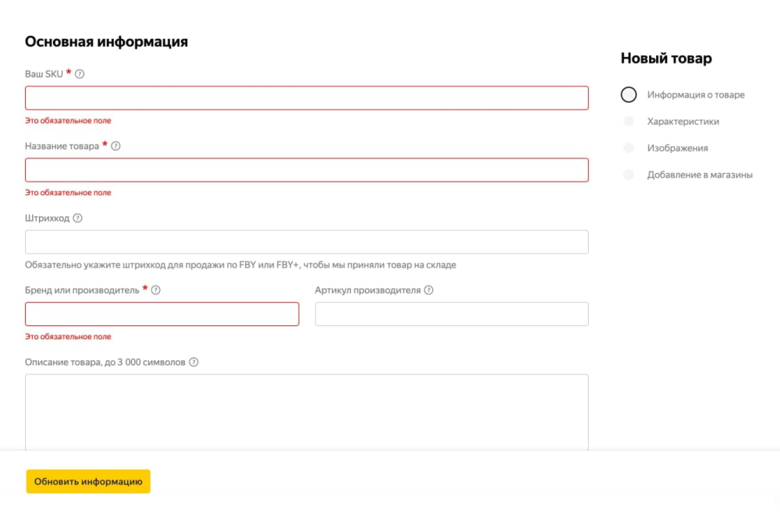Viewport: 780px width, 532px height.
Task: Click in the Описание товара text area
Action: point(307,413)
